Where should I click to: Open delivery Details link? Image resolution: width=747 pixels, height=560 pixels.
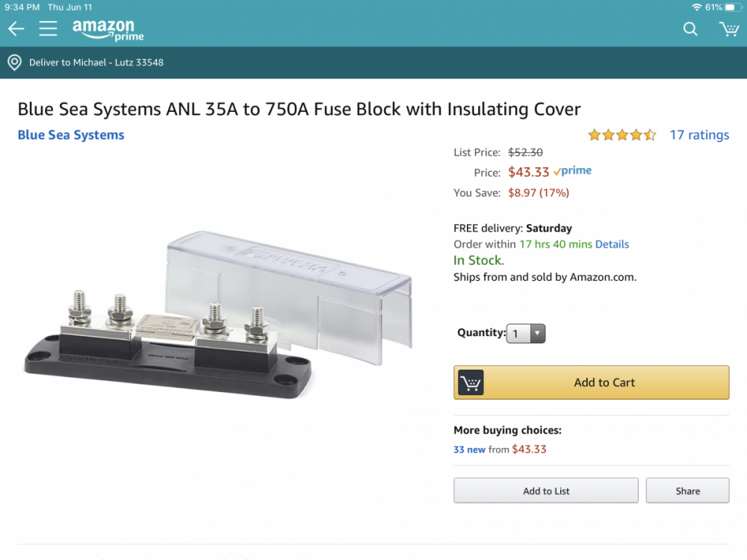coord(612,244)
